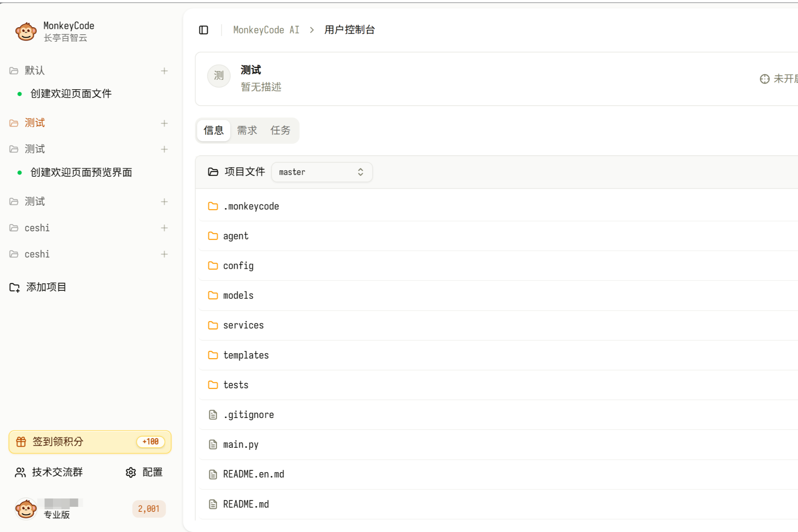
Task: Collapse the sidebar with the panel toggle icon
Action: pyautogui.click(x=204, y=30)
